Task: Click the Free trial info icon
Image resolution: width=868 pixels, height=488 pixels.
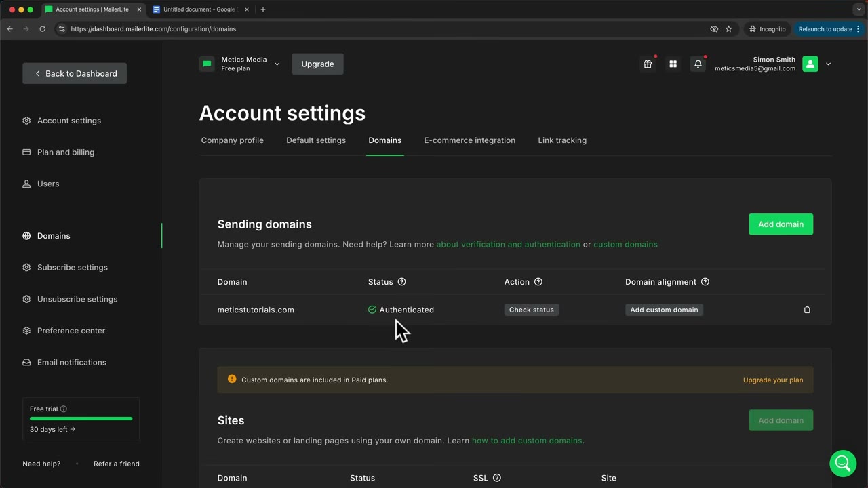Action: tap(64, 409)
